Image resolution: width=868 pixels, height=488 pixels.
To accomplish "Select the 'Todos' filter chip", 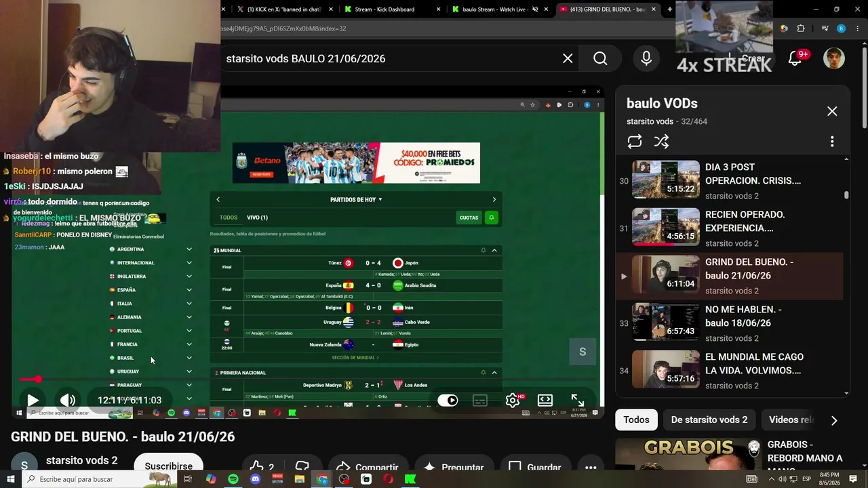I will pyautogui.click(x=636, y=420).
